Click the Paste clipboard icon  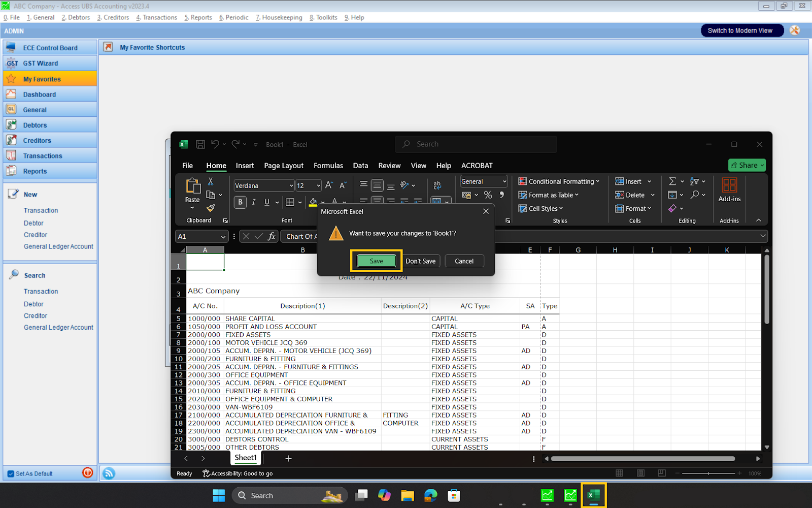pyautogui.click(x=193, y=186)
